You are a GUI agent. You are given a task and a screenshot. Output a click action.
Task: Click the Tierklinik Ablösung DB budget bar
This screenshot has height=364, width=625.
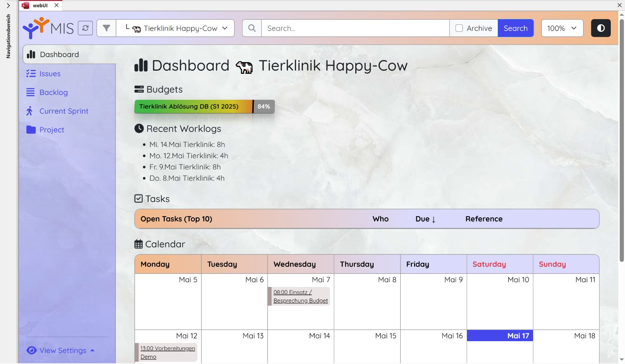coord(194,107)
